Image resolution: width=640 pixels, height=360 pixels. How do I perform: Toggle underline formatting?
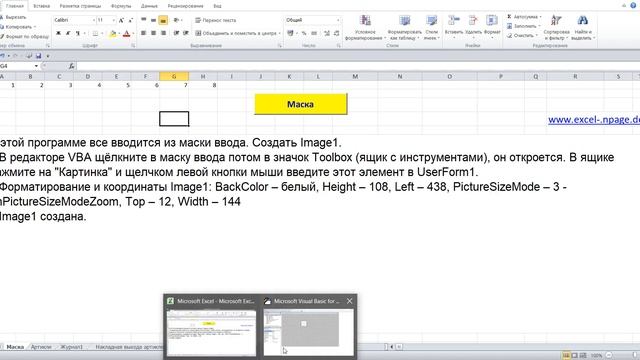[x=77, y=33]
